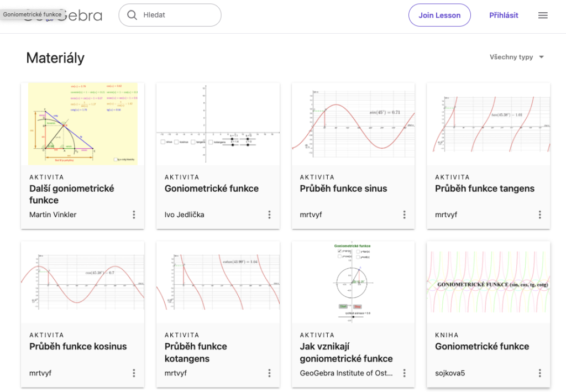Viewport: 566px width, 392px height.
Task: Open the Průběh funkce sinus thumbnail
Action: [353, 124]
